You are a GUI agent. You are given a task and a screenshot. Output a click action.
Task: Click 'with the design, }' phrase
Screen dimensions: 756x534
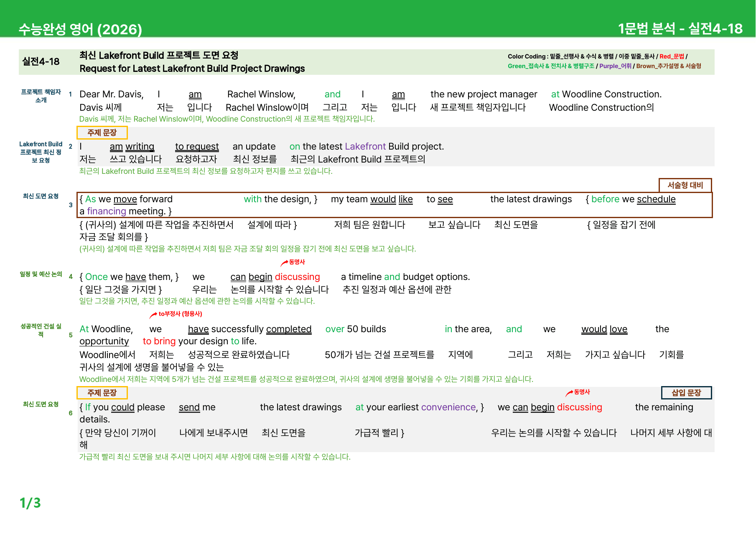(x=280, y=199)
